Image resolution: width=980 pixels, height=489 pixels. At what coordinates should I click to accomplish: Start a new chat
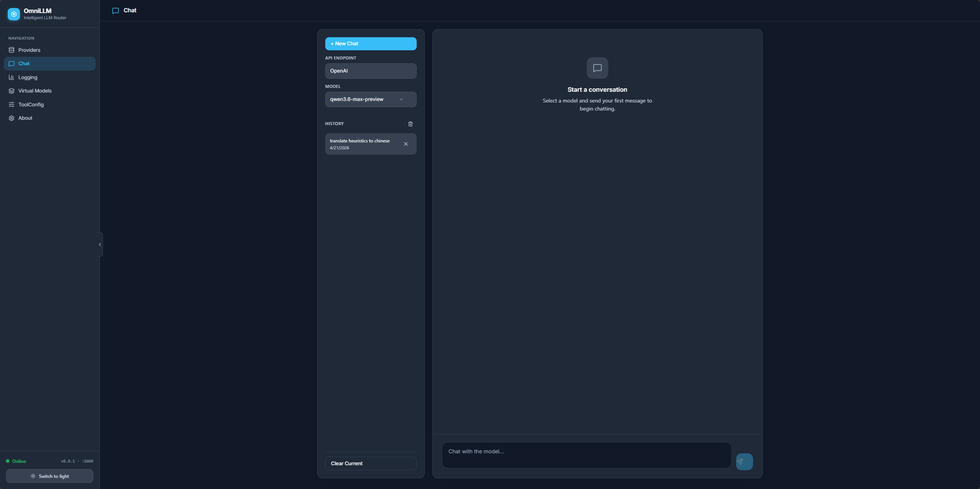370,43
